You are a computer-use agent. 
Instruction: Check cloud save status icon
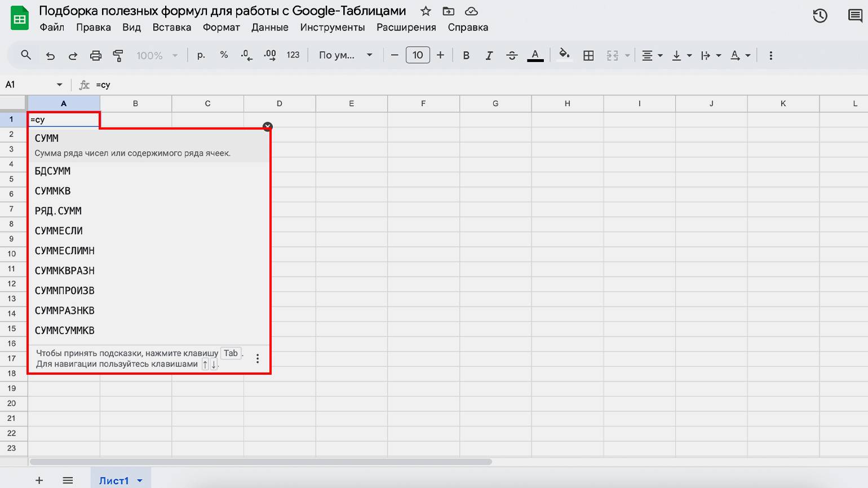coord(471,11)
